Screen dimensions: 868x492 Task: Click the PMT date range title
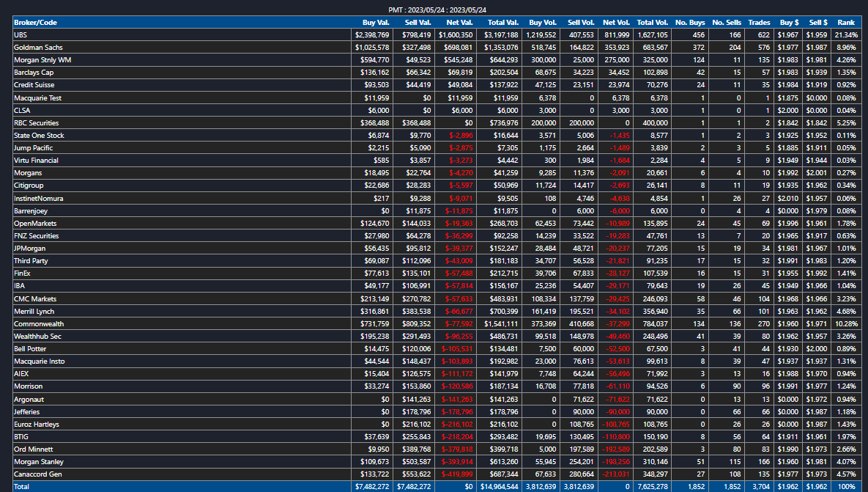[437, 10]
